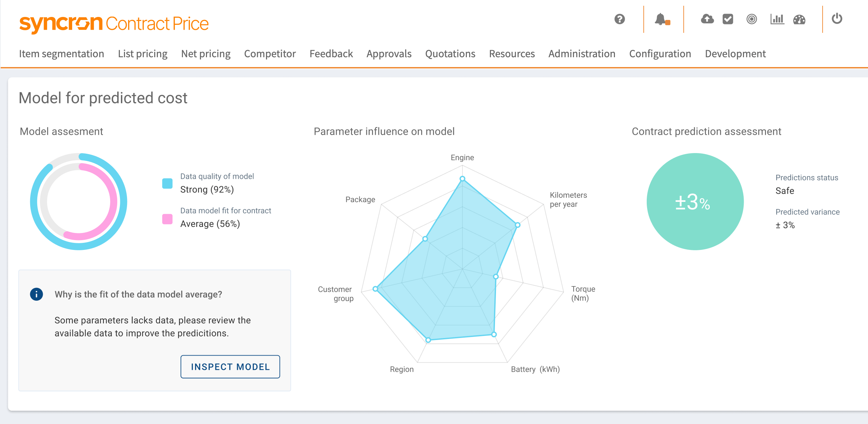Click the power/logout icon
Viewport: 868px width, 424px height.
pos(837,19)
